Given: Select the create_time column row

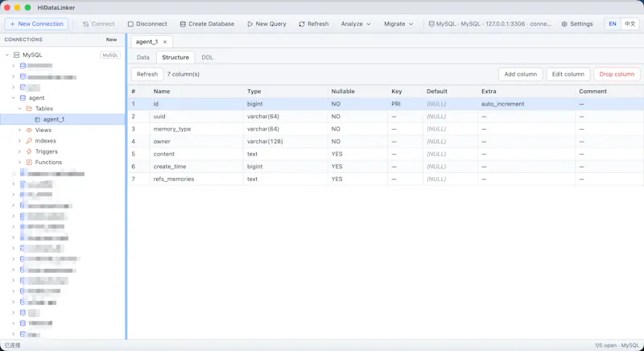Looking at the screenshot, I should [386, 167].
